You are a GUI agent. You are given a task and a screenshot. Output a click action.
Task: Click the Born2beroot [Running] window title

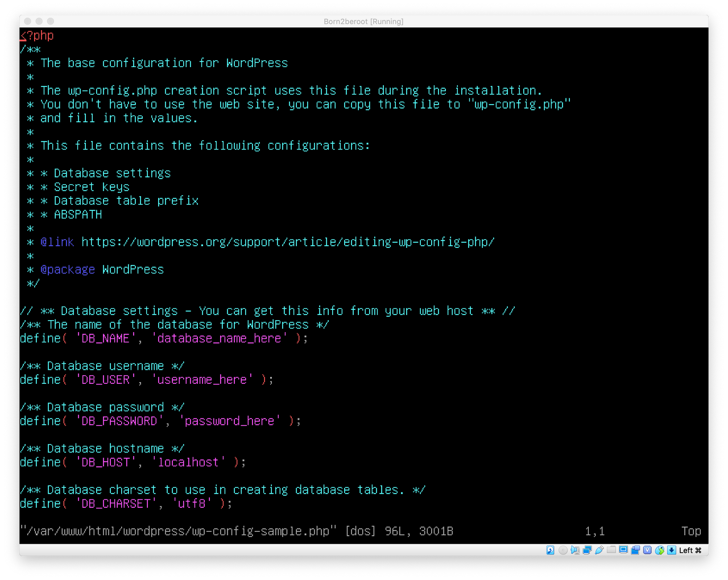click(363, 22)
